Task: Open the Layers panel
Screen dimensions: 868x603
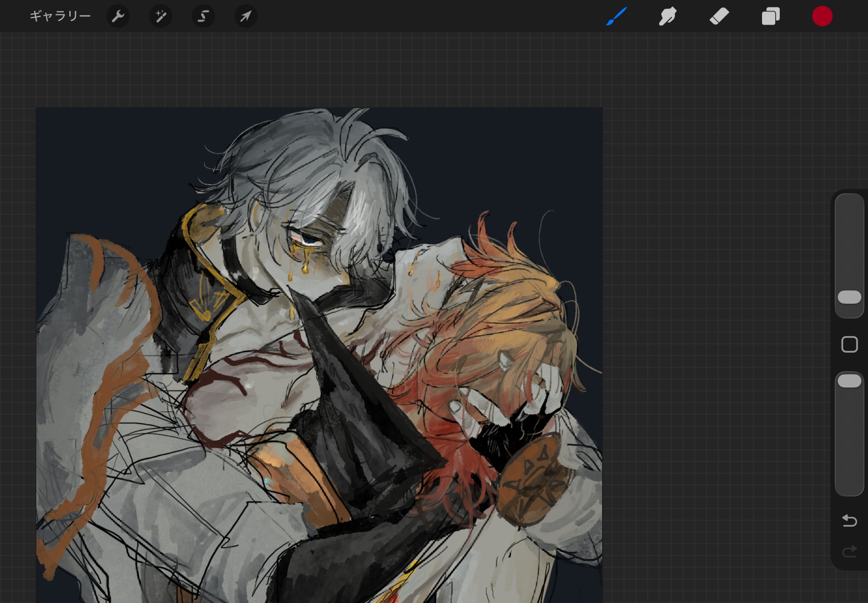Action: [x=771, y=16]
